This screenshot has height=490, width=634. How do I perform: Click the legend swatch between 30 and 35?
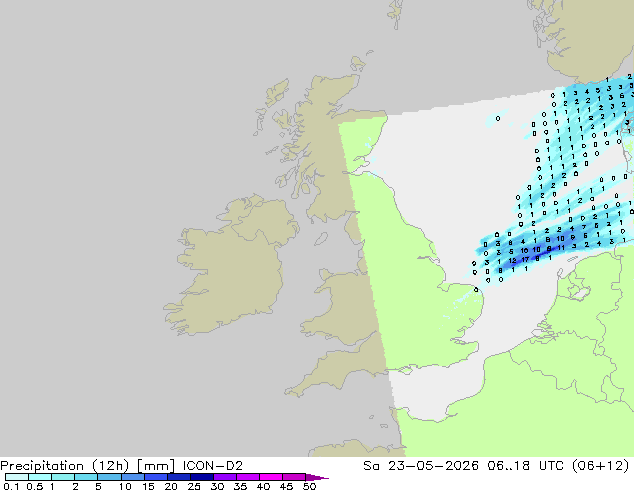(225, 477)
